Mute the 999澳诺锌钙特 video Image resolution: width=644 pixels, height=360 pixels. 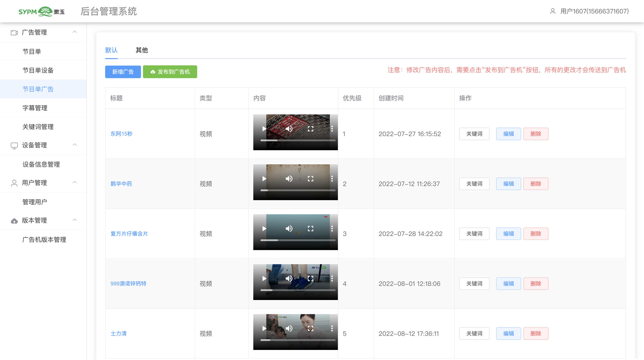(x=289, y=279)
